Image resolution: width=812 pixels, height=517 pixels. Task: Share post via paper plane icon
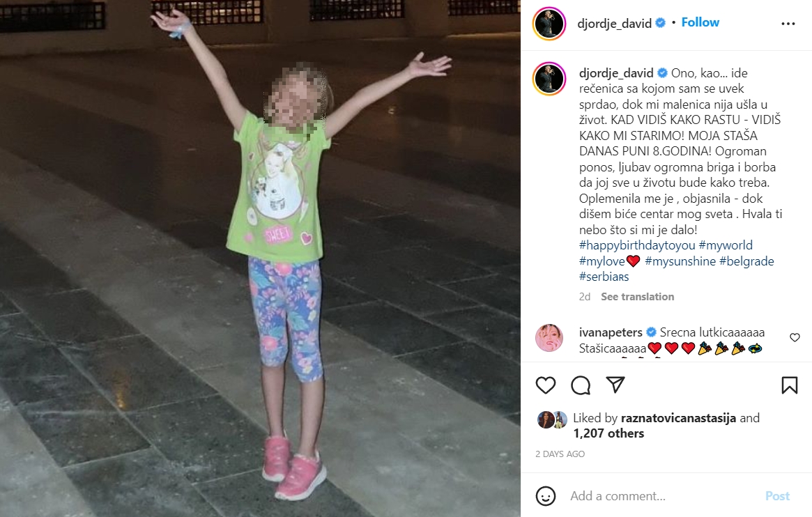(615, 385)
